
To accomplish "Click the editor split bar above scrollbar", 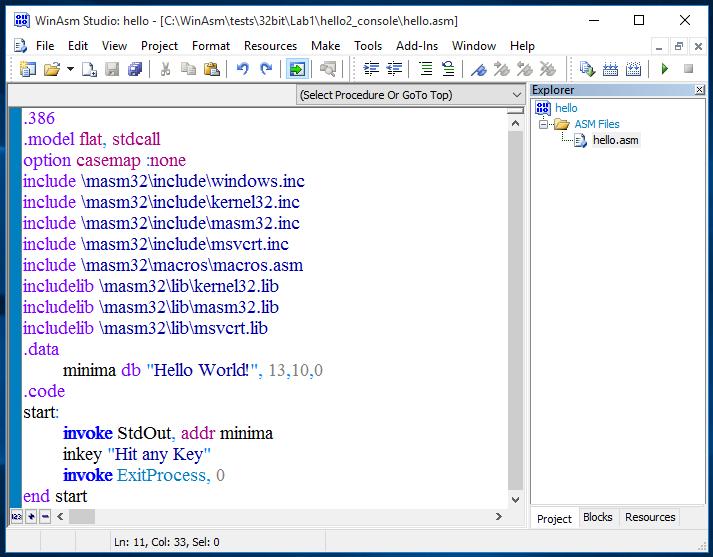I will click(x=515, y=110).
